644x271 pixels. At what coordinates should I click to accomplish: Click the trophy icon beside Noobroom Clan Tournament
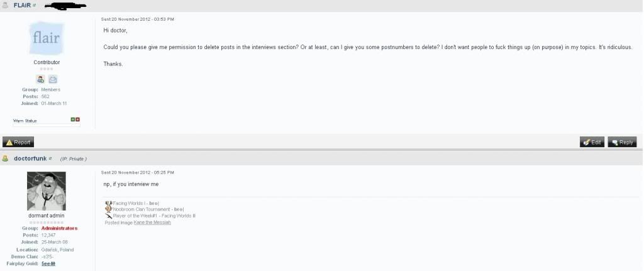(108, 209)
